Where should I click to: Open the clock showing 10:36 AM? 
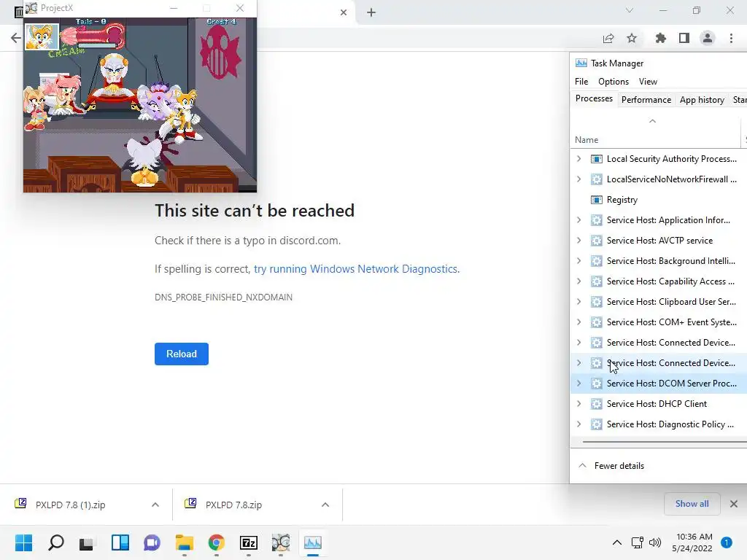tap(692, 542)
